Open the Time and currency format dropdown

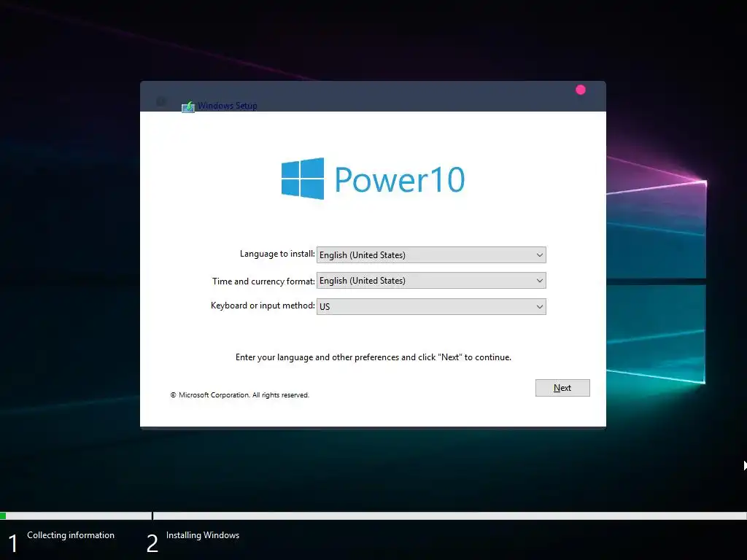click(x=431, y=281)
